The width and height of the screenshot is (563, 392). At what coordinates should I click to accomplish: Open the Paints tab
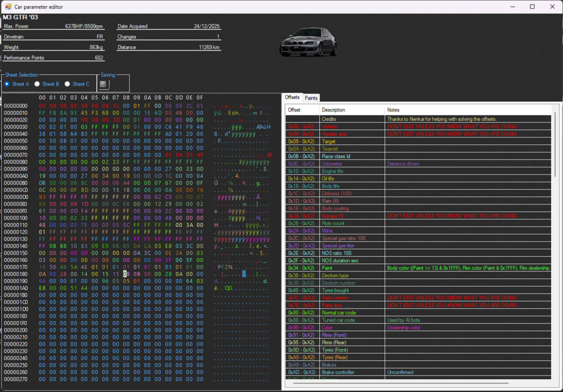point(311,98)
